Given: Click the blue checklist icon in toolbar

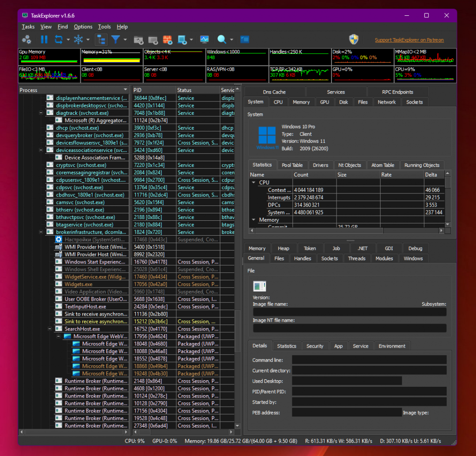Looking at the screenshot, I should click(x=245, y=40).
